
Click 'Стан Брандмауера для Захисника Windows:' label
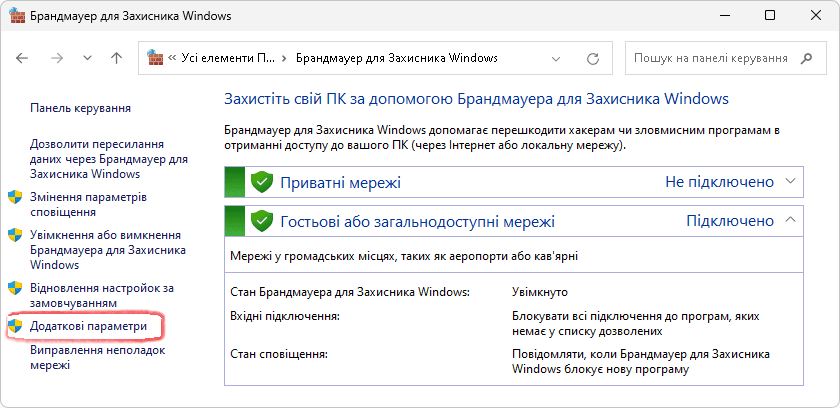pyautogui.click(x=350, y=292)
